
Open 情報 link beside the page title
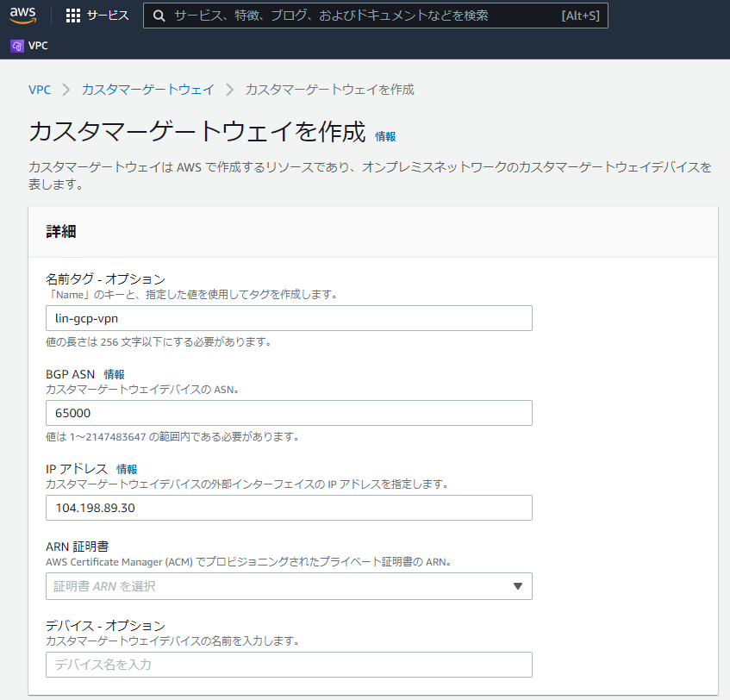[385, 136]
